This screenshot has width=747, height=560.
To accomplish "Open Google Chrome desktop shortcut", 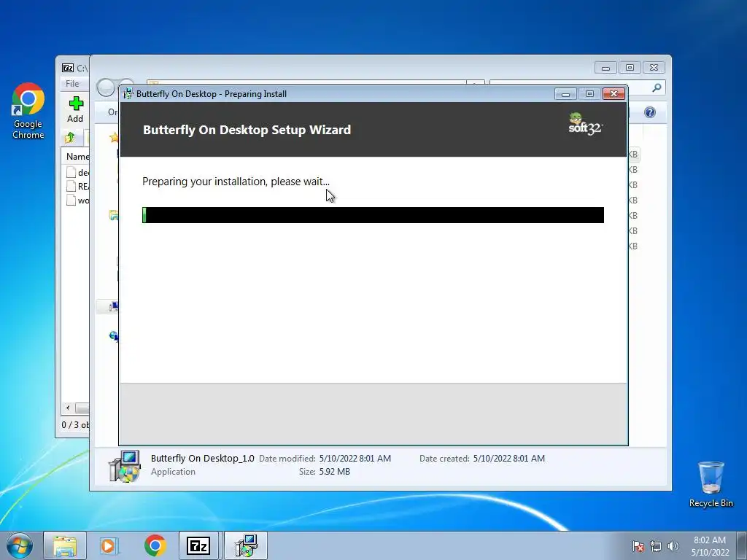I will click(x=28, y=111).
